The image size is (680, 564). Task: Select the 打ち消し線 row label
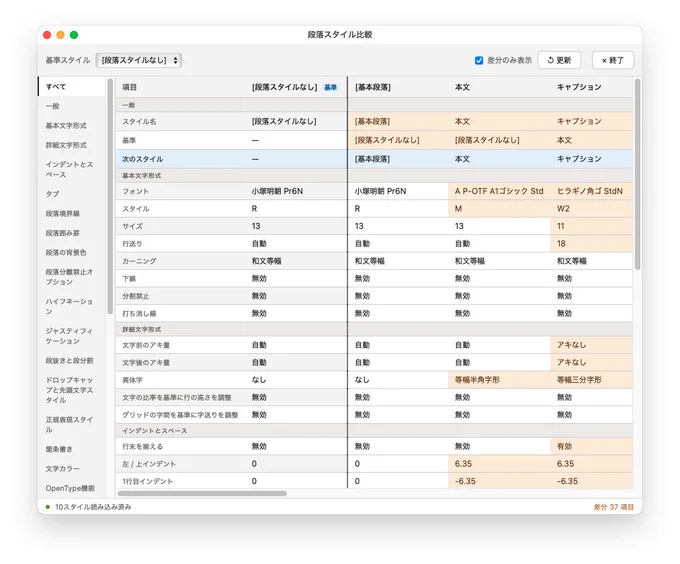coord(139,313)
